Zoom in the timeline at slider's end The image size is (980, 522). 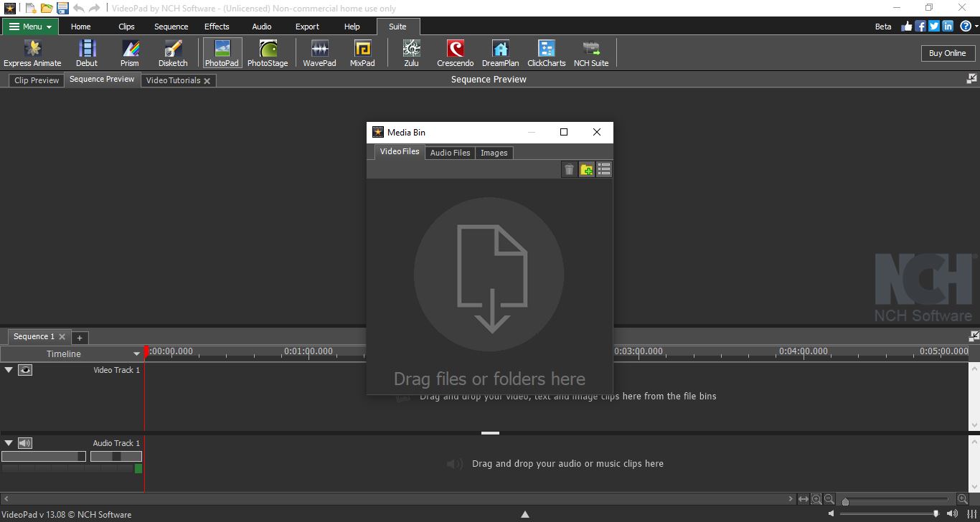pos(963,499)
